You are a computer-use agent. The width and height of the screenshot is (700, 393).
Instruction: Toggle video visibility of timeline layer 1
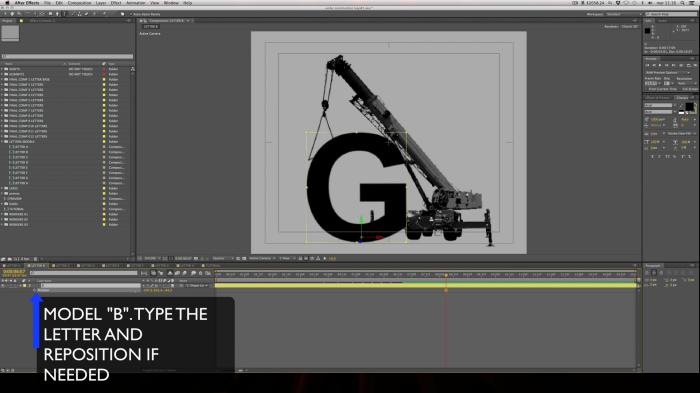pyautogui.click(x=3, y=285)
